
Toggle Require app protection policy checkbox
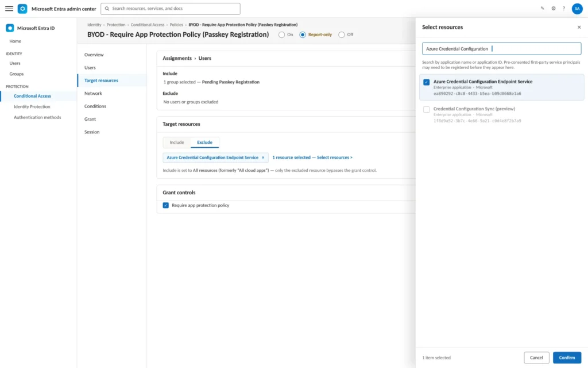pos(165,205)
